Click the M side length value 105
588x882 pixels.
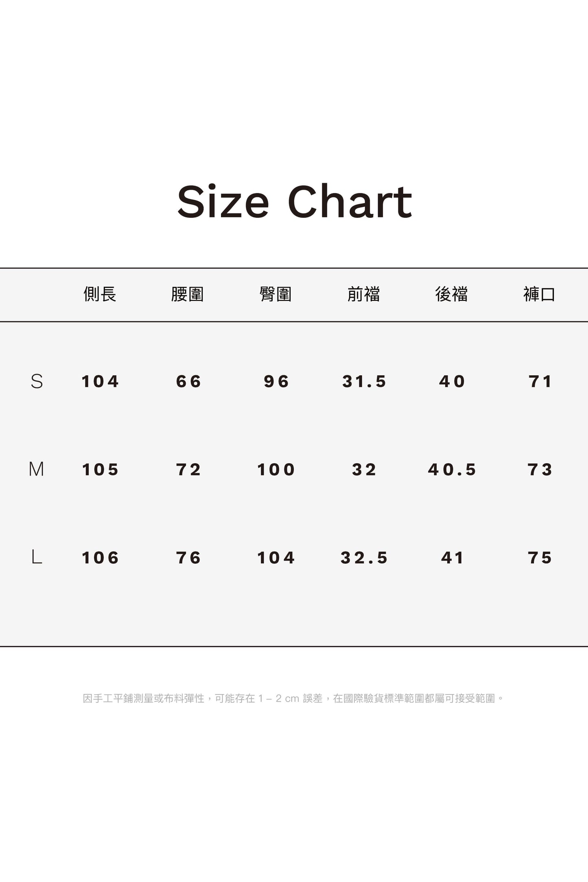click(x=100, y=470)
